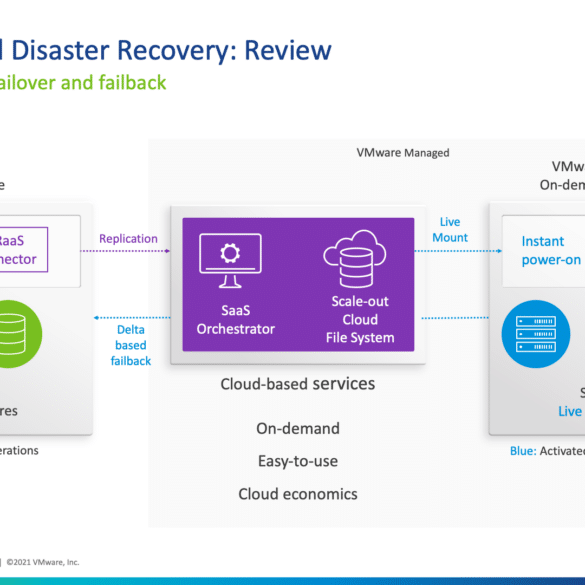Click the 'Replication' arrow label

[128, 239]
